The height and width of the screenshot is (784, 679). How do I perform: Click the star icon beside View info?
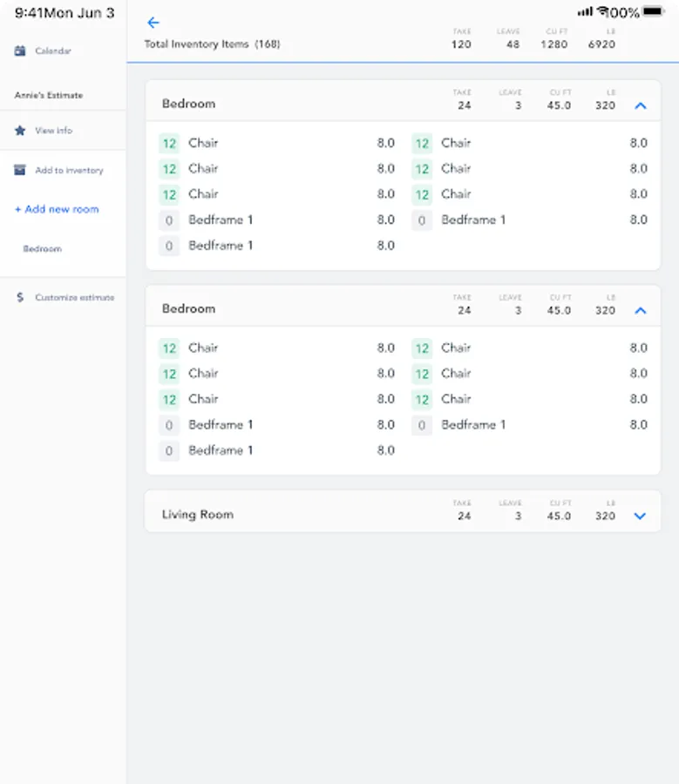(x=19, y=131)
